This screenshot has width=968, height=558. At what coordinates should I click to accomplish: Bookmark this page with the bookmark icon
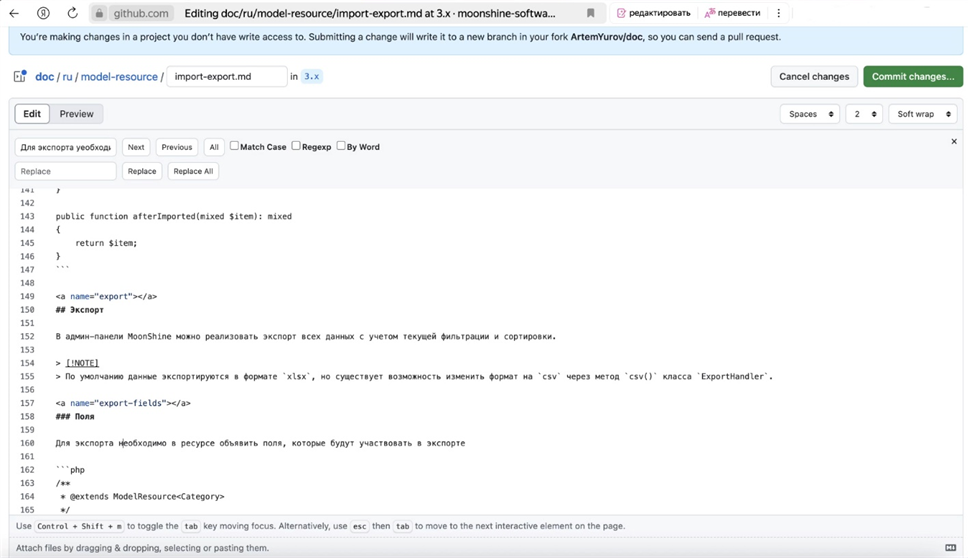coord(590,13)
